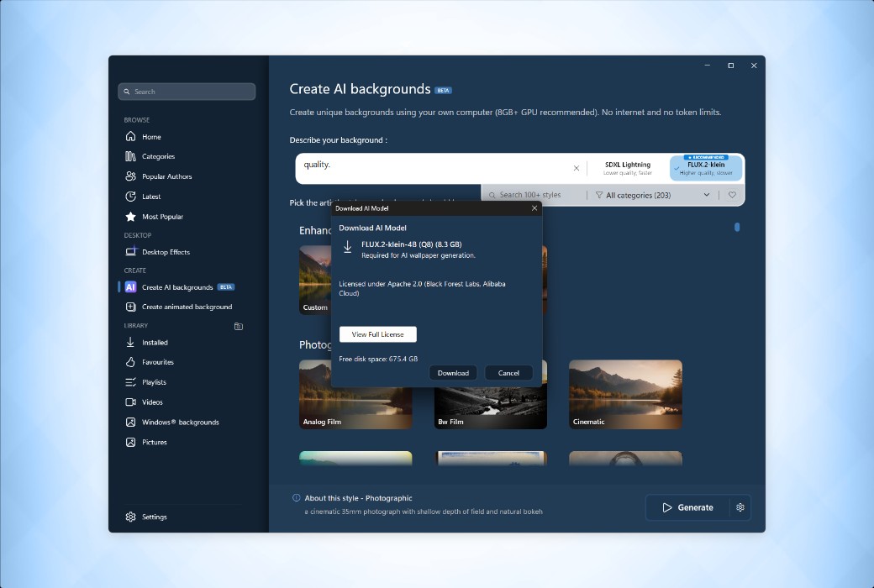This screenshot has width=874, height=588.
Task: Cancel the model download dialog
Action: click(x=508, y=373)
